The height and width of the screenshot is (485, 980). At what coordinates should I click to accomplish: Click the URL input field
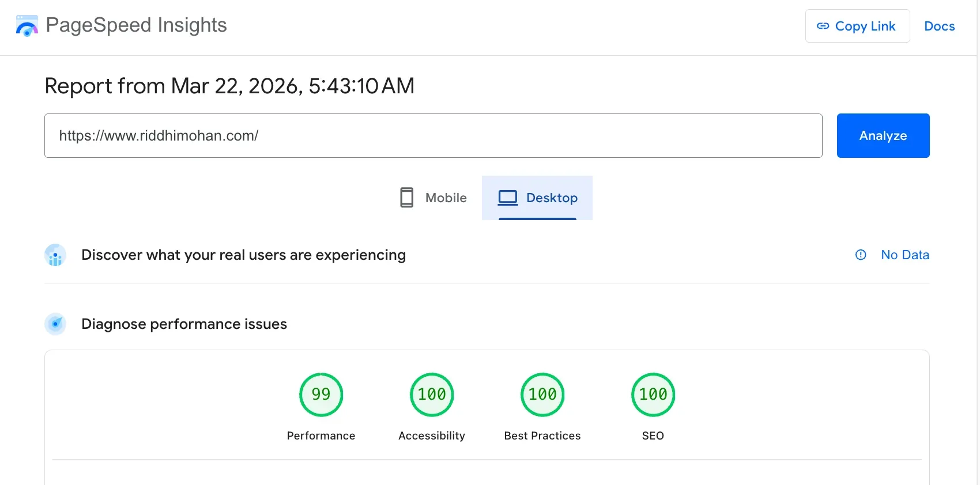433,135
